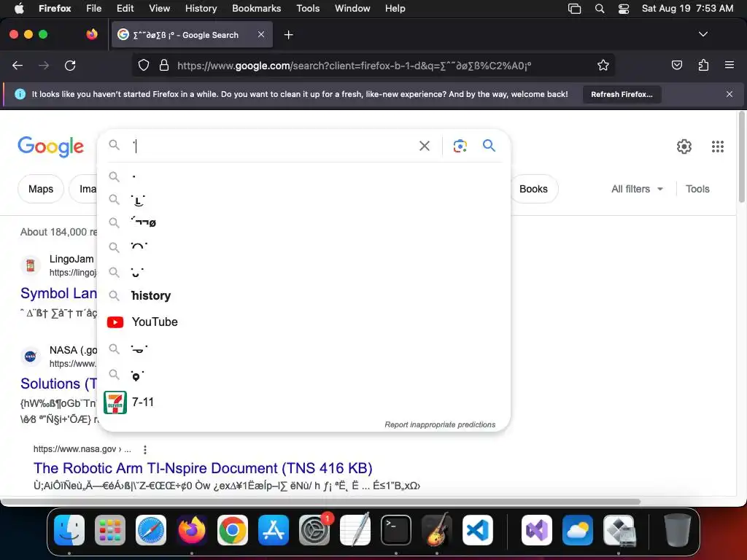Click the Google logo

click(x=50, y=146)
